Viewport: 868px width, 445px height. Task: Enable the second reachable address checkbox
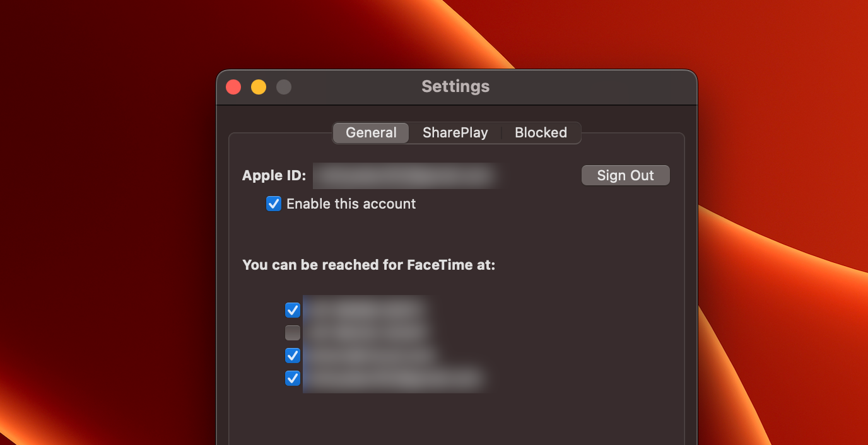pos(292,332)
